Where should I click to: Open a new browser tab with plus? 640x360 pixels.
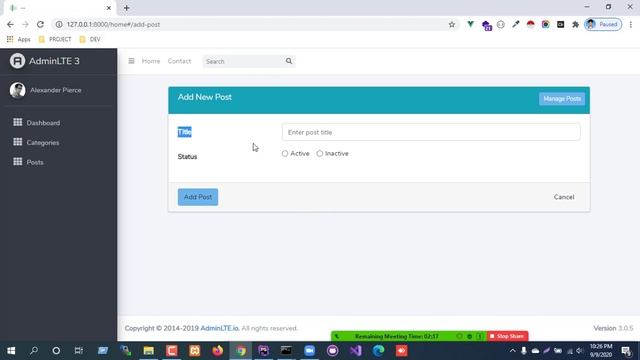pos(127,8)
